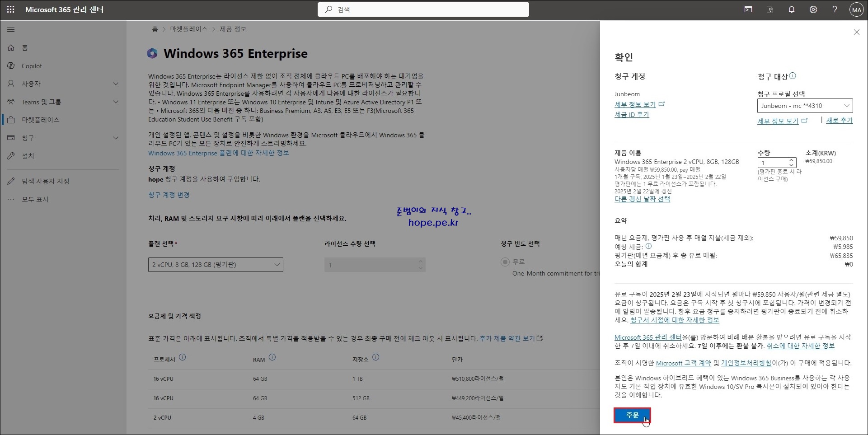Click the 홈 house icon in sidebar
This screenshot has width=868, height=435.
point(11,47)
